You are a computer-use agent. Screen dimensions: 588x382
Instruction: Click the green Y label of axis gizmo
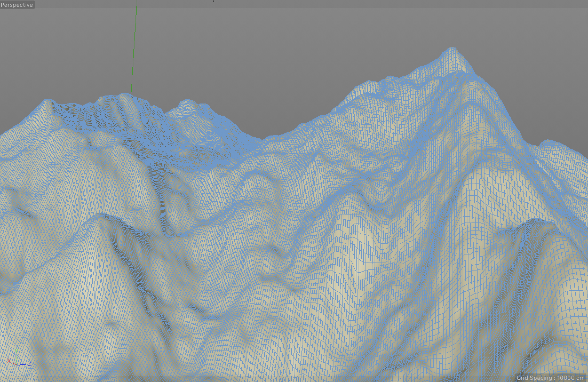pyautogui.click(x=16, y=351)
